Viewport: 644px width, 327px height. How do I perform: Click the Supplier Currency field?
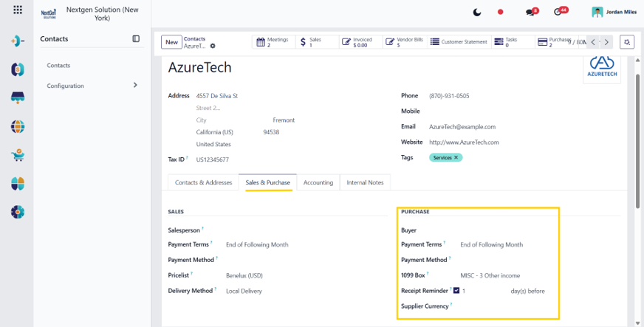[x=507, y=306]
